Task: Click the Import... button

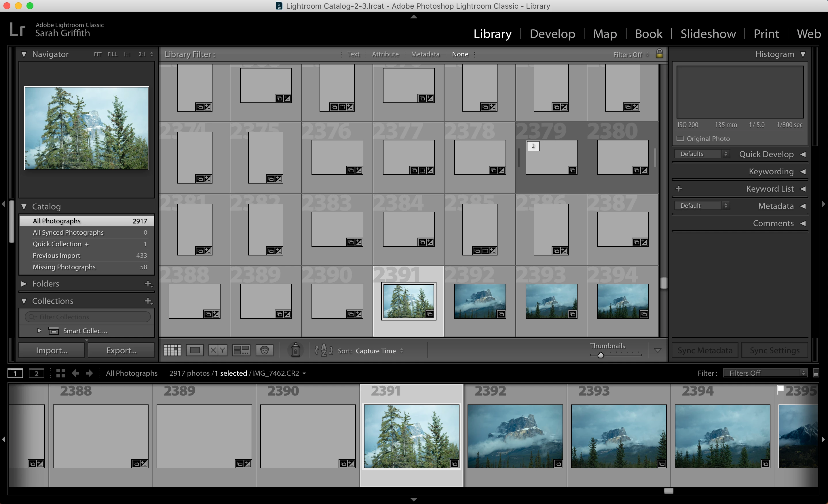Action: point(52,350)
